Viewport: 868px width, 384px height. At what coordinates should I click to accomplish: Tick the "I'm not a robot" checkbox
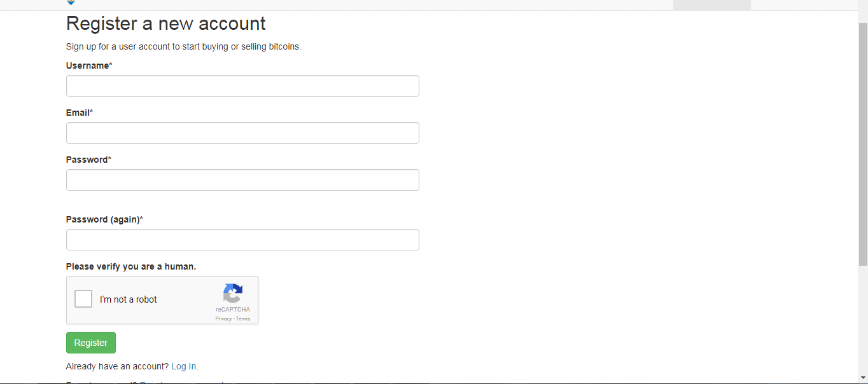(x=83, y=299)
